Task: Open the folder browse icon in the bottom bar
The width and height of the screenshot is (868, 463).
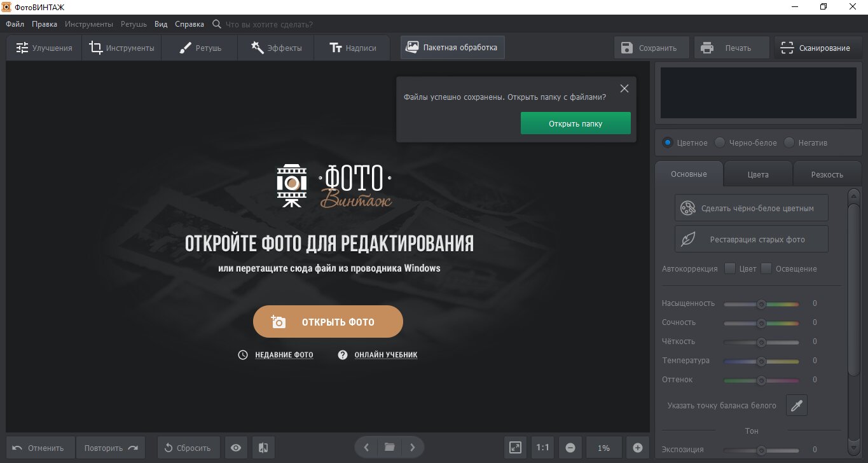Action: coord(390,448)
